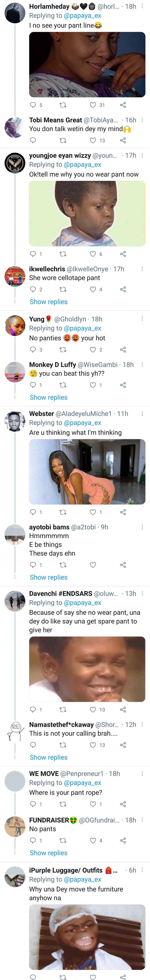Share Davenchi #ENDSARS's tweet
150x980 pixels.
[122, 709]
